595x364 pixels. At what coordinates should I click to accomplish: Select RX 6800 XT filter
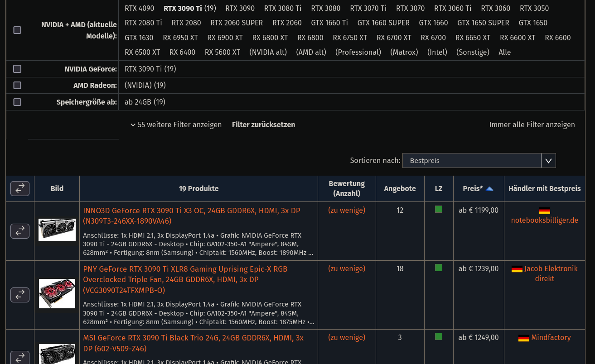[x=270, y=38]
